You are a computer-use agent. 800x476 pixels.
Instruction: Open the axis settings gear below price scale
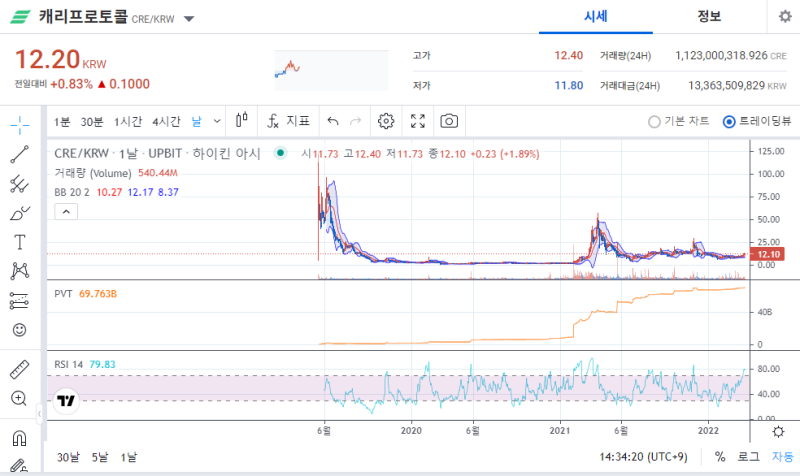pos(778,432)
